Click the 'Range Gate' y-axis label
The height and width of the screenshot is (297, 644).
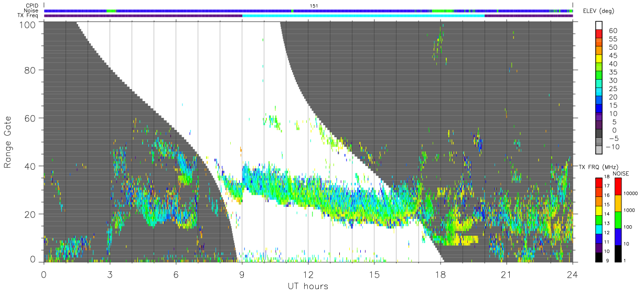pos(7,142)
